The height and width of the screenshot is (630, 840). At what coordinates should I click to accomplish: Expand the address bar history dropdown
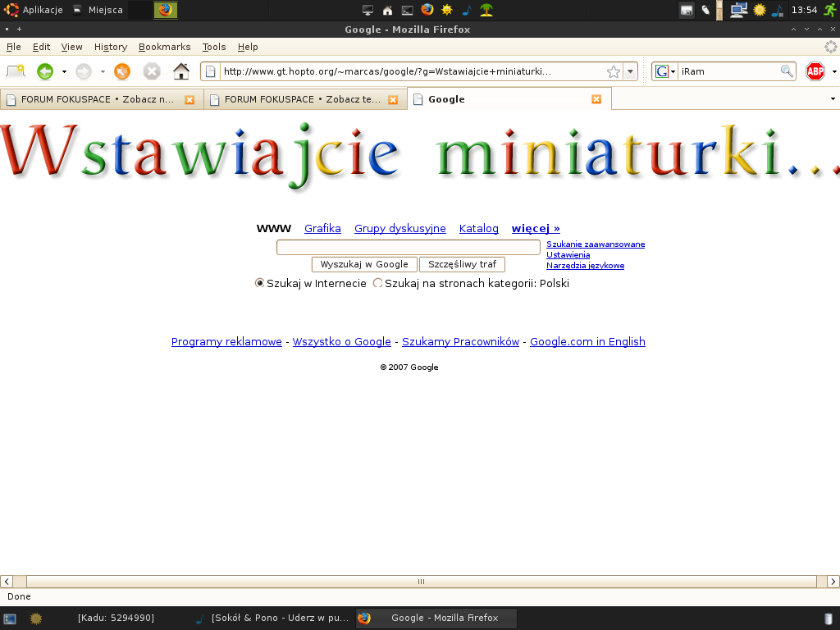tap(631, 71)
